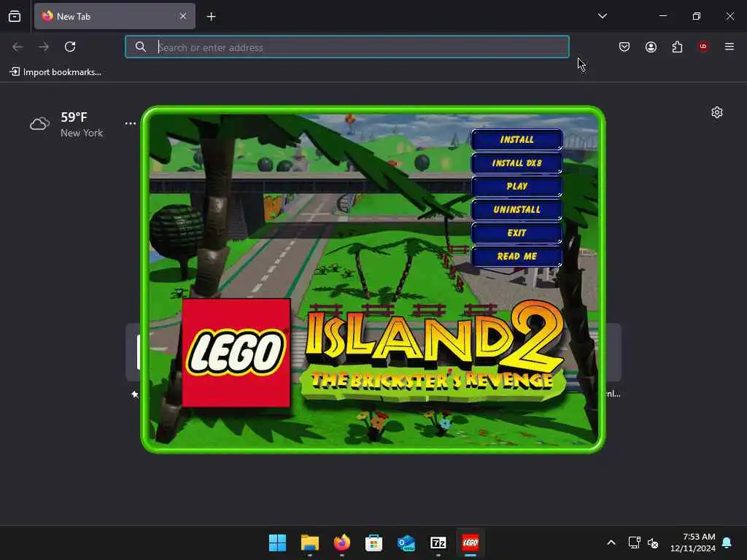Open the Firefox hamburger application menu
The height and width of the screenshot is (560, 747).
(729, 47)
